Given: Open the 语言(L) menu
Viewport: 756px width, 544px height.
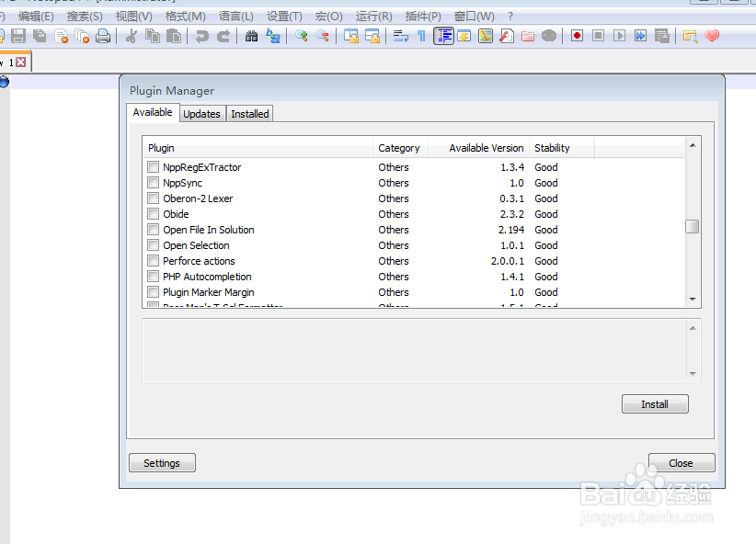Looking at the screenshot, I should coord(235,17).
